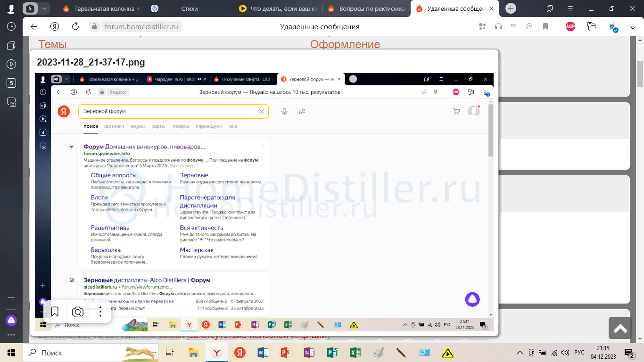The image size is (644, 362).
Task: Expand the tab group dropdown chevron
Action: [x=44, y=8]
